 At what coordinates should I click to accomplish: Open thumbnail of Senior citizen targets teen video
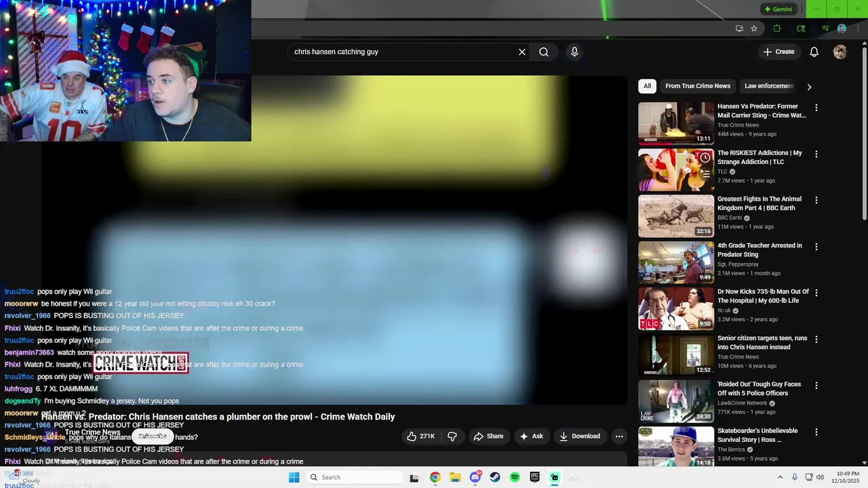coord(676,355)
